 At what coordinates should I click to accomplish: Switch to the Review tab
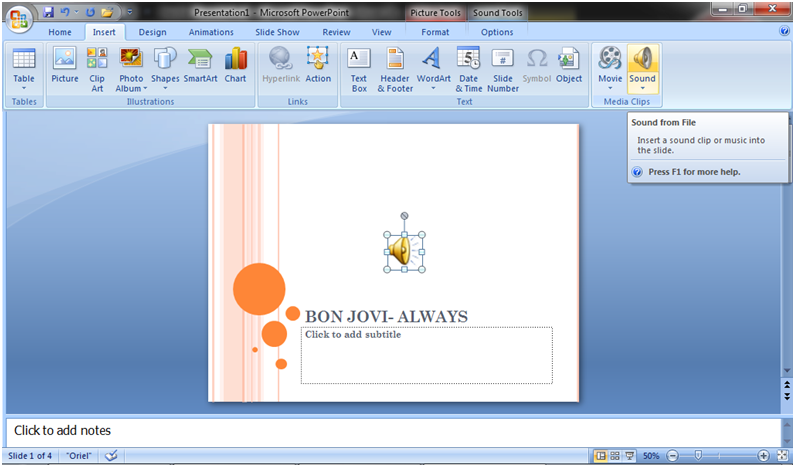tap(336, 32)
